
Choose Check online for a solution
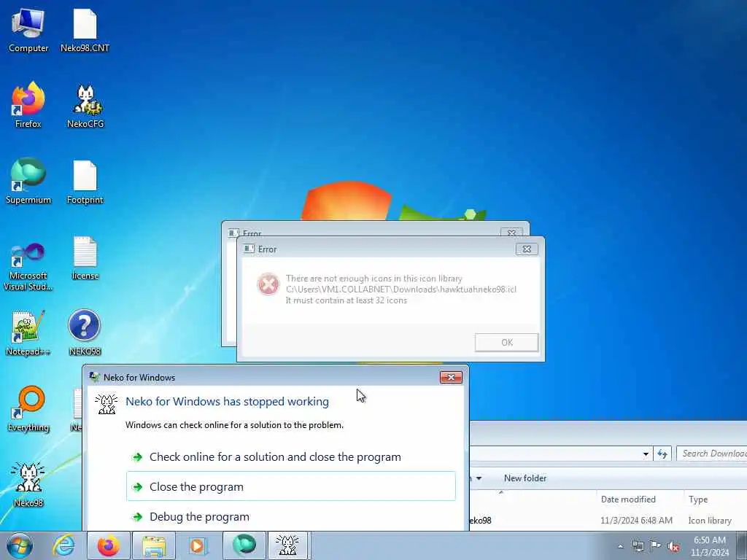tap(275, 457)
